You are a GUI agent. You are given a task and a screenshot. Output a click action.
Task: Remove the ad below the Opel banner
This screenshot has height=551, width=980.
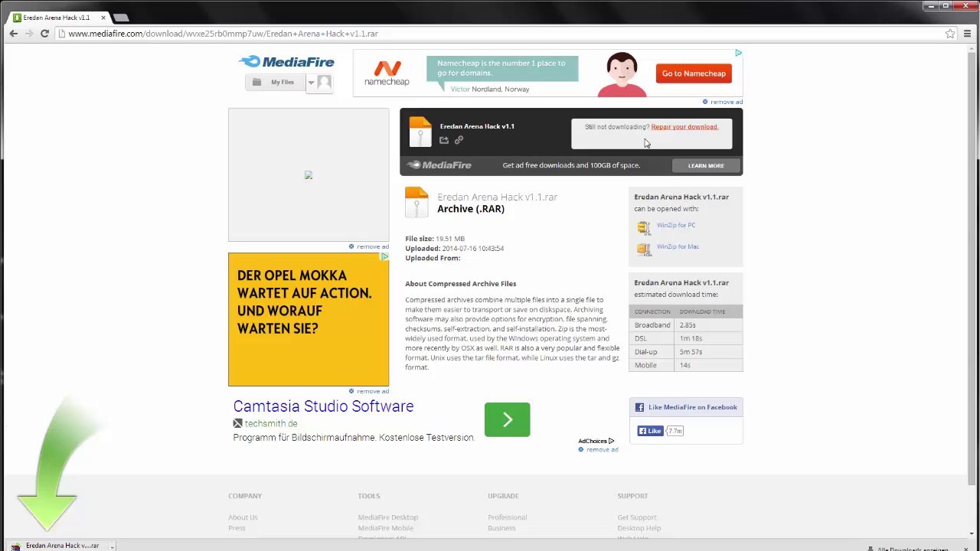point(369,391)
